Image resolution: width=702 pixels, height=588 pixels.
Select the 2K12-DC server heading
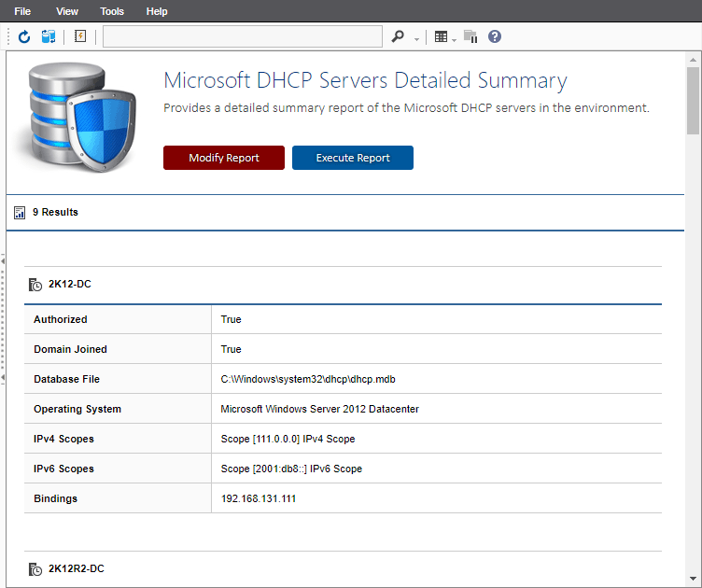(70, 284)
